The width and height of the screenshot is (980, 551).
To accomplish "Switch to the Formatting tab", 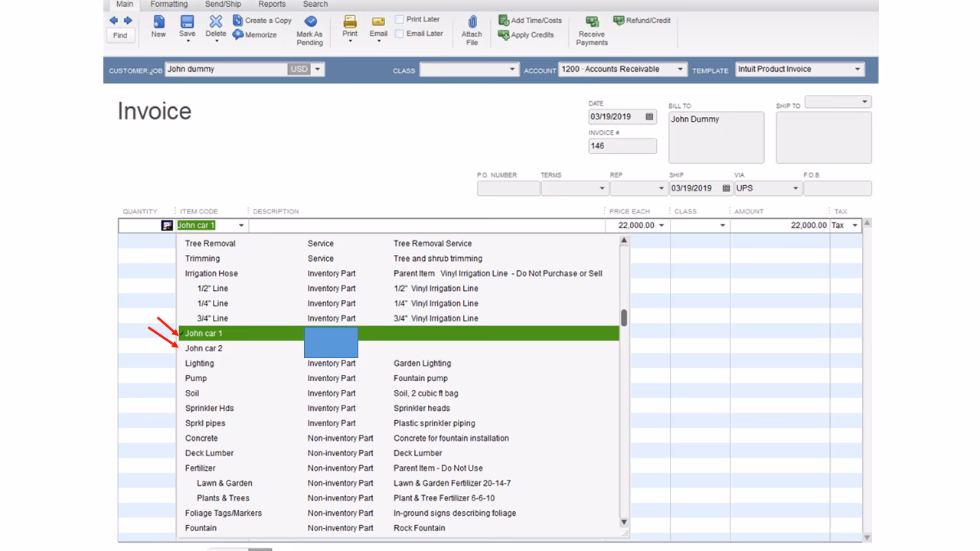I will pos(169,4).
